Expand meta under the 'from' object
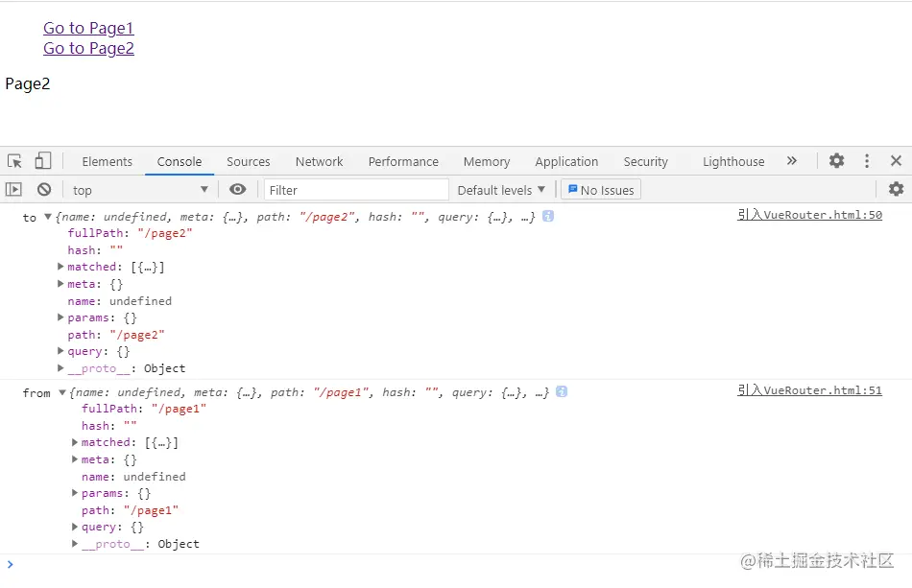 click(75, 459)
